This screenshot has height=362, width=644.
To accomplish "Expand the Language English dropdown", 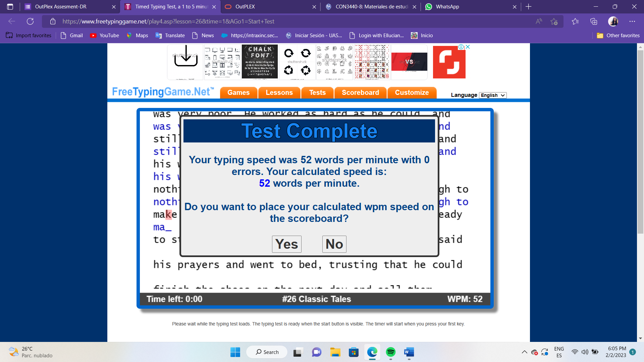I will tap(492, 95).
